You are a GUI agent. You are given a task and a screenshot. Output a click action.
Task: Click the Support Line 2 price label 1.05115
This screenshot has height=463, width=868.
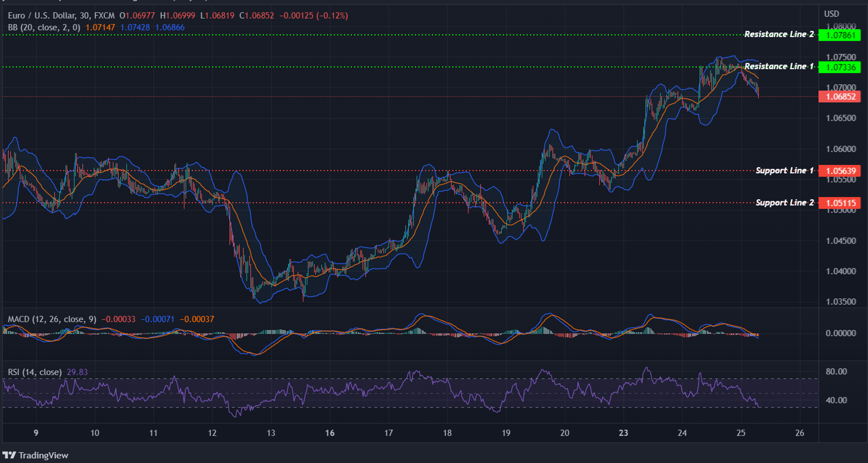coord(839,203)
